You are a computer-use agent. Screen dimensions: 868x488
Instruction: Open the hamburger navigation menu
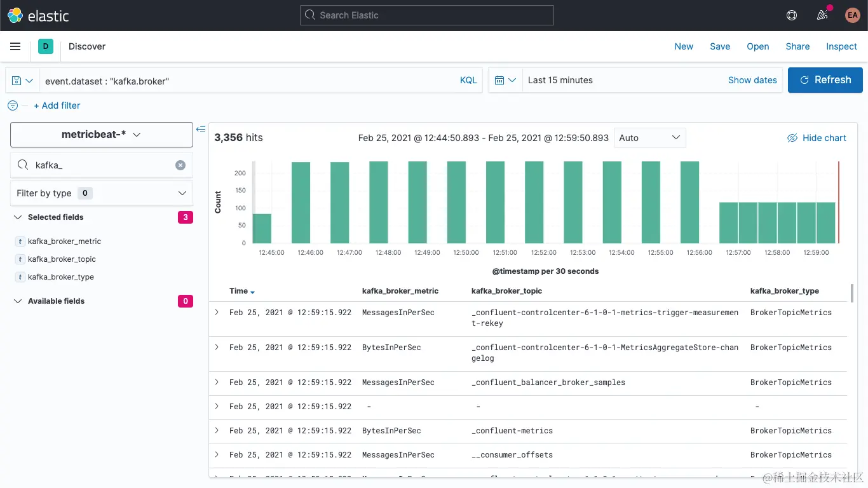coord(15,46)
